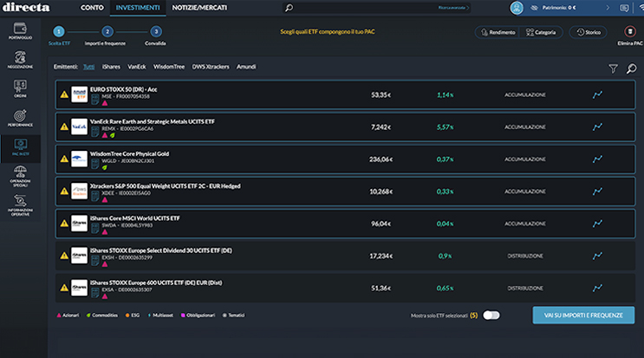Filter issuers by Amundi
644x358 pixels.
[x=246, y=67]
